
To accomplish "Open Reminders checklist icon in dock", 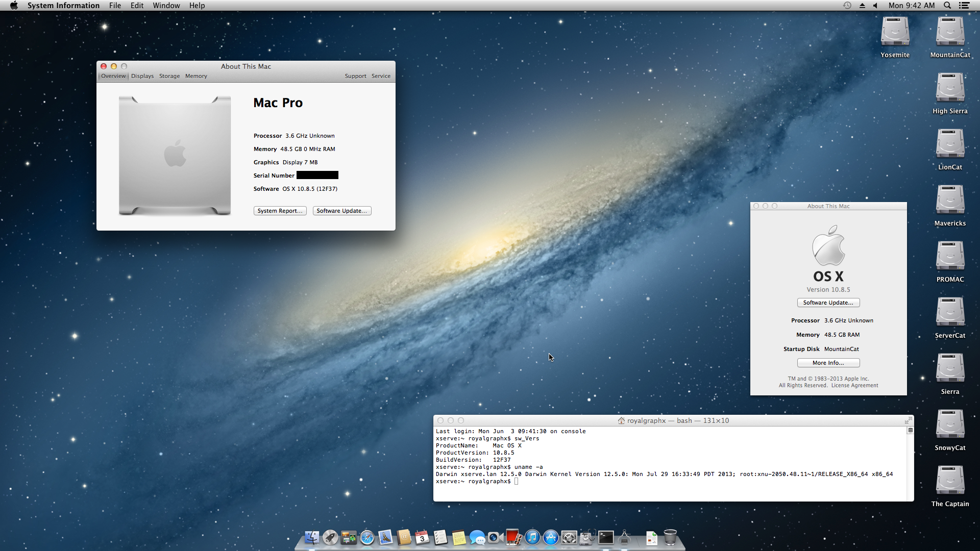I will (440, 537).
